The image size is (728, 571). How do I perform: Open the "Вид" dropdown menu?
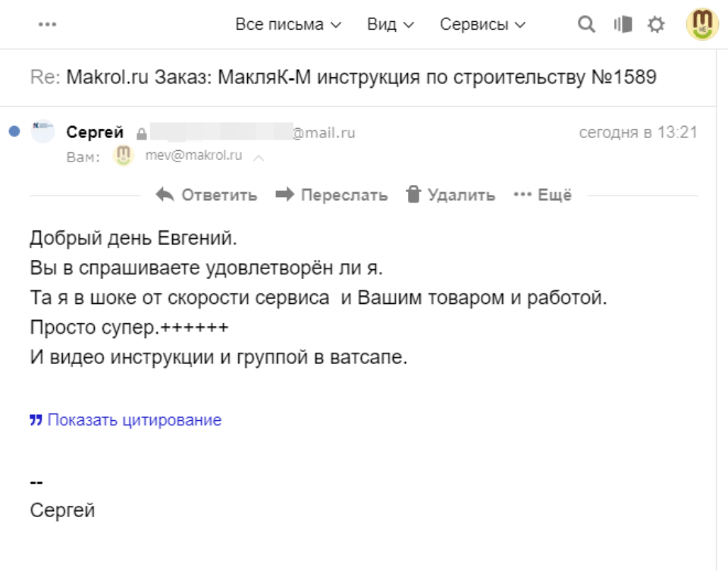click(391, 24)
